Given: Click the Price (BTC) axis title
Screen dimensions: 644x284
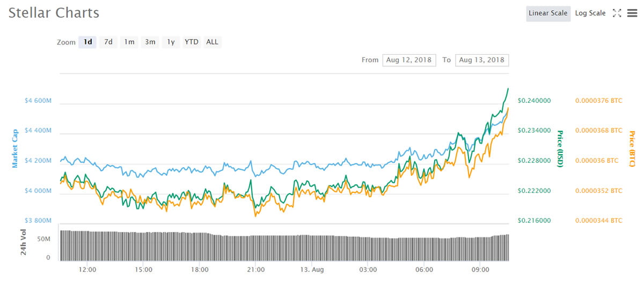Looking at the screenshot, I should point(632,148).
